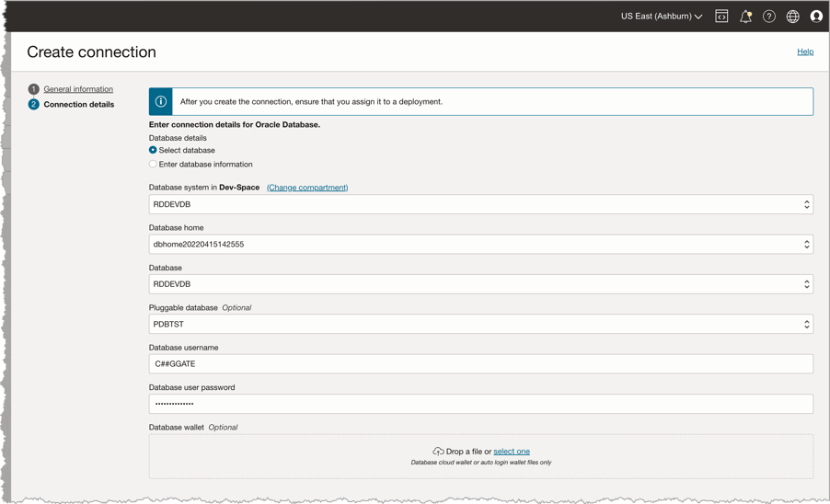This screenshot has width=830, height=504.
Task: Open the language globe icon
Action: point(792,17)
